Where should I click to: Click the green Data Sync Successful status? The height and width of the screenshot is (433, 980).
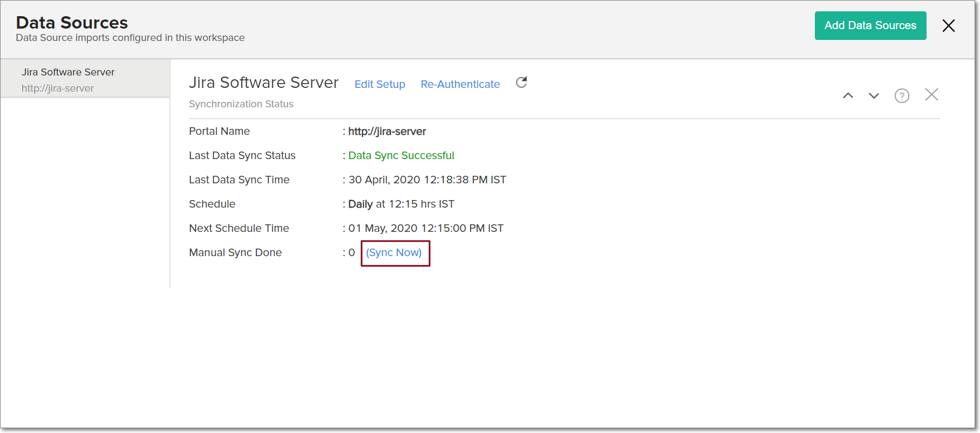point(401,156)
